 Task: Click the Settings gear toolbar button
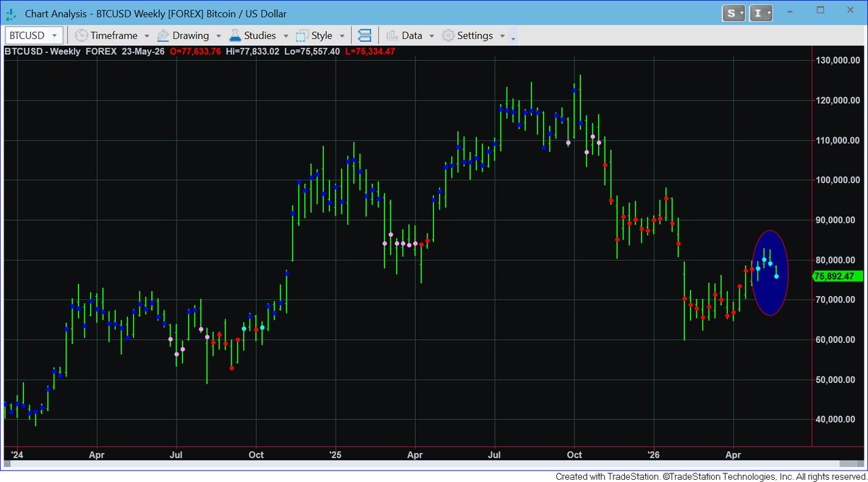[467, 35]
